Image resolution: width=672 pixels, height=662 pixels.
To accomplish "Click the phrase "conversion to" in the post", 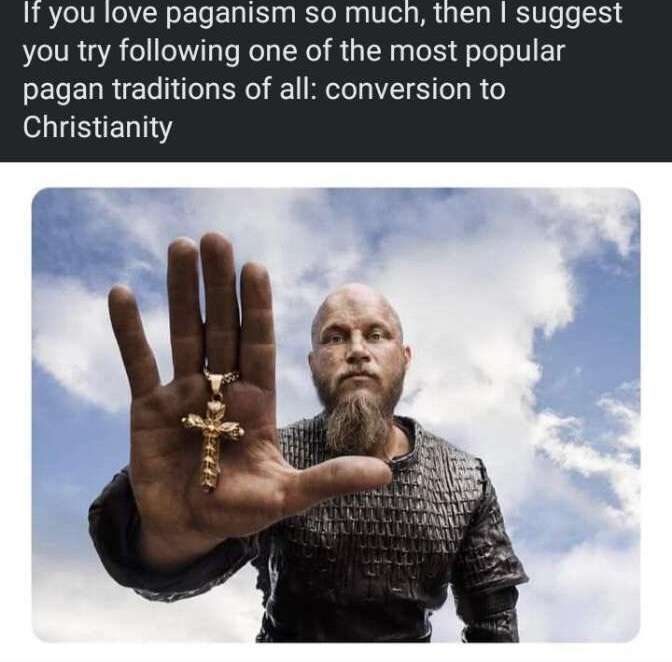I will click(x=415, y=89).
